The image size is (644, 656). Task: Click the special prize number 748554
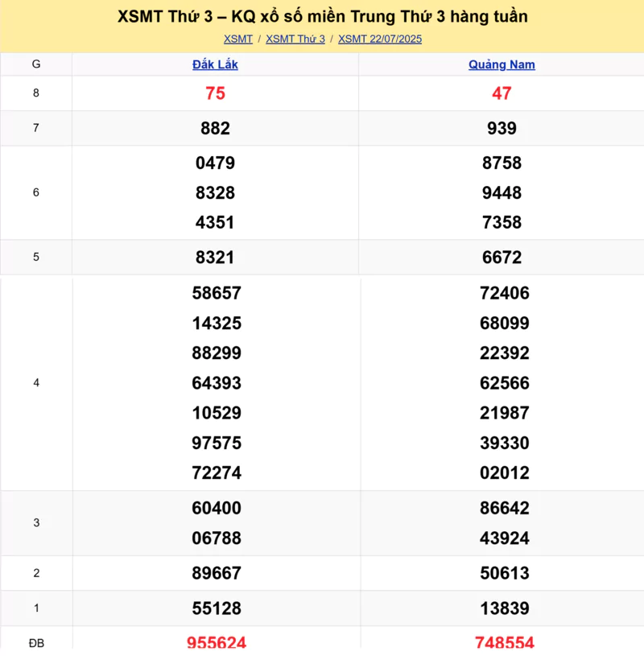point(505,642)
